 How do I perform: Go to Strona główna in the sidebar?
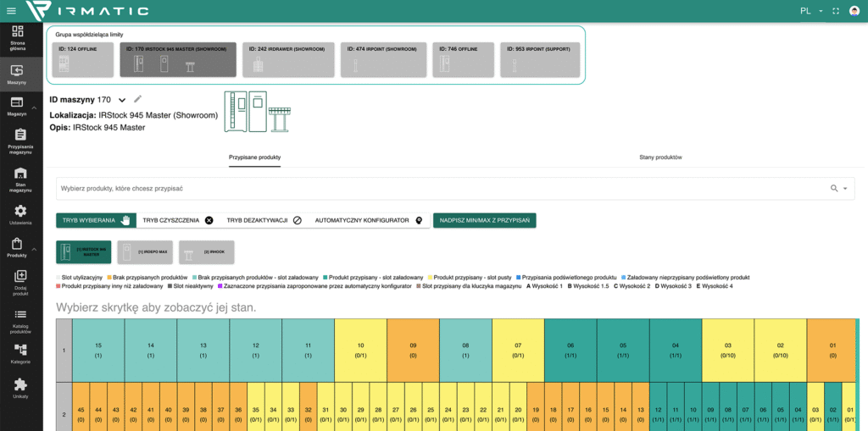[x=18, y=37]
